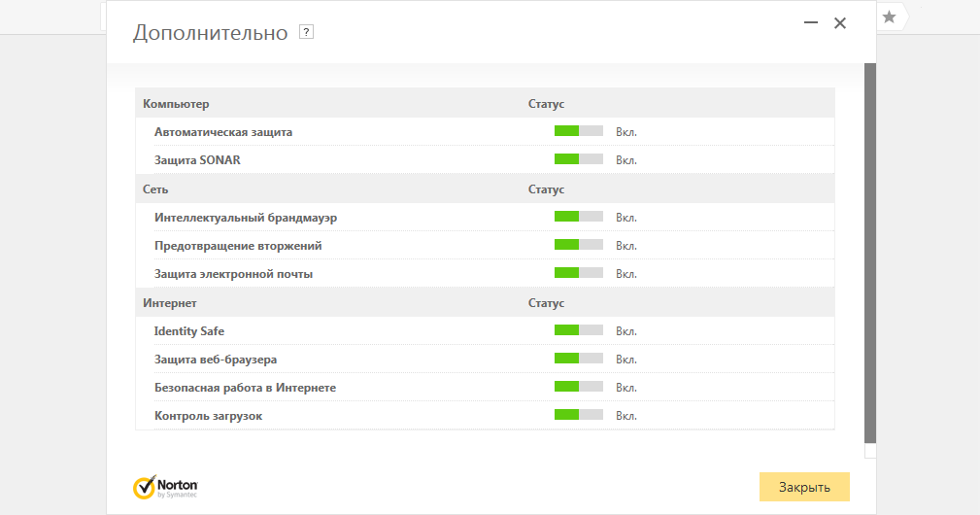Toggle Контроль загрузок switch

579,415
